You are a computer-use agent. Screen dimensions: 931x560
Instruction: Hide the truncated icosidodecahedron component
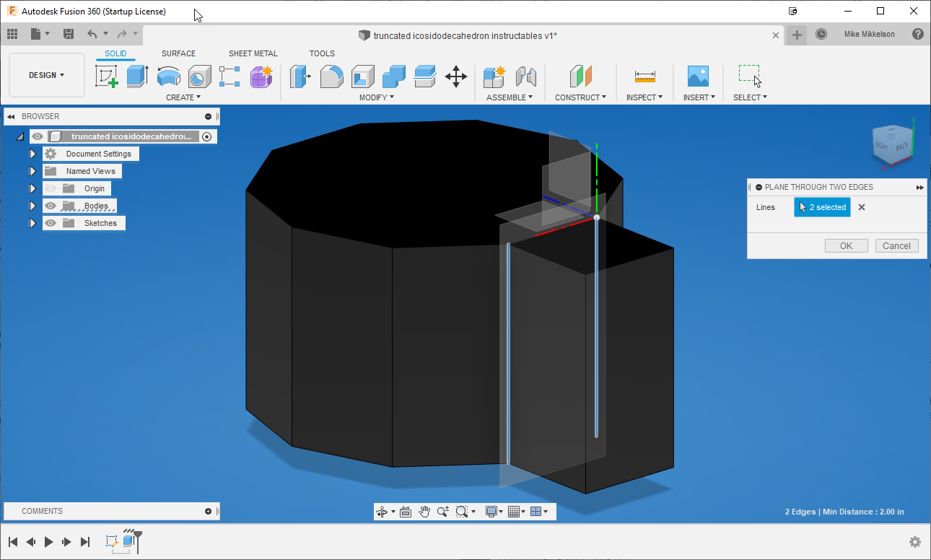[x=37, y=136]
